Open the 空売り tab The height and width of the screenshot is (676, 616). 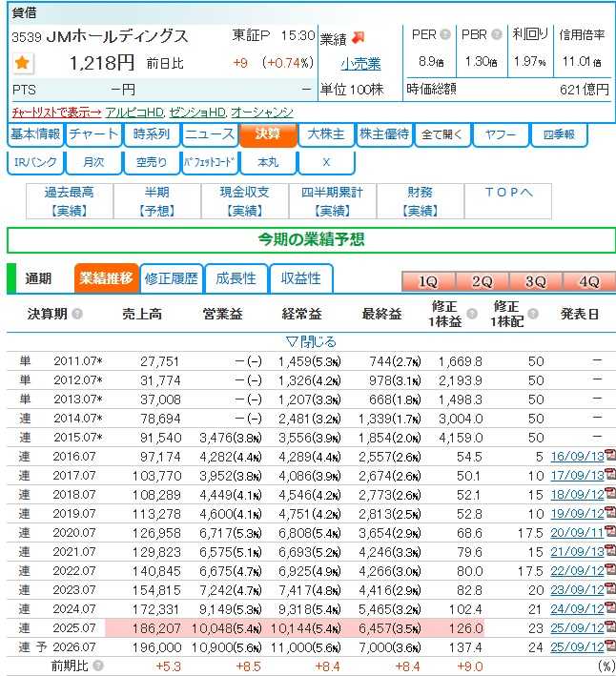pyautogui.click(x=152, y=162)
